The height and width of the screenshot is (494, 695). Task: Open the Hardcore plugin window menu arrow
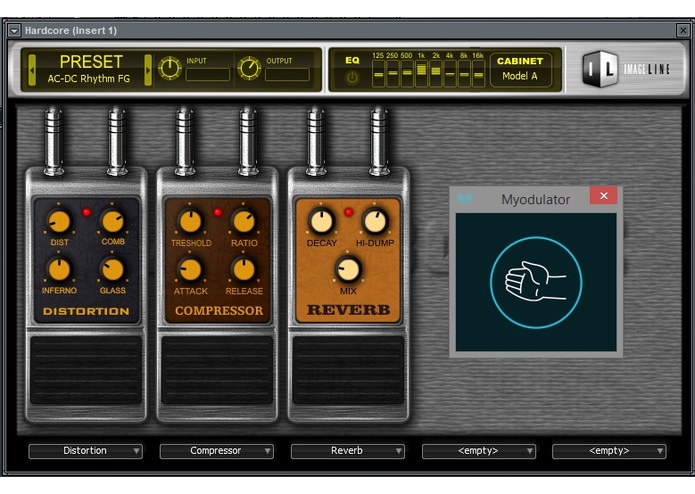click(x=14, y=31)
